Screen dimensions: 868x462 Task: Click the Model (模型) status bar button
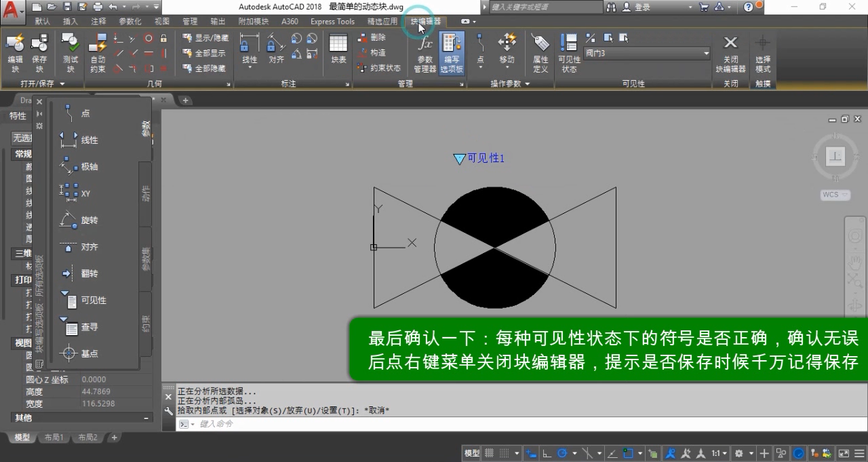pos(472,453)
